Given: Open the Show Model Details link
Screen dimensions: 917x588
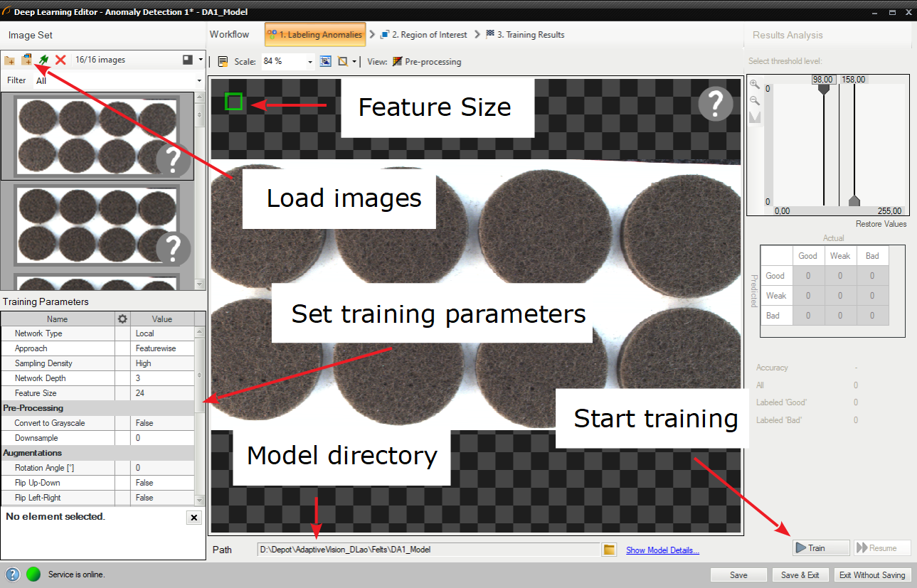Looking at the screenshot, I should [662, 550].
